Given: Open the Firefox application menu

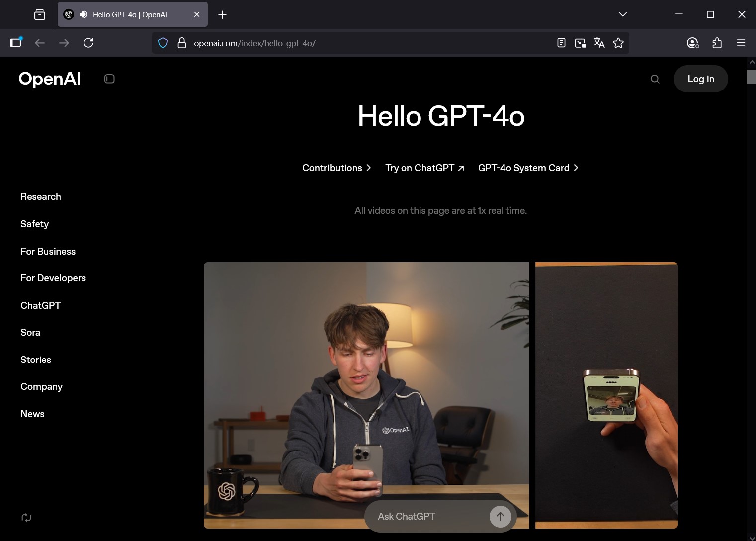Looking at the screenshot, I should [x=741, y=43].
